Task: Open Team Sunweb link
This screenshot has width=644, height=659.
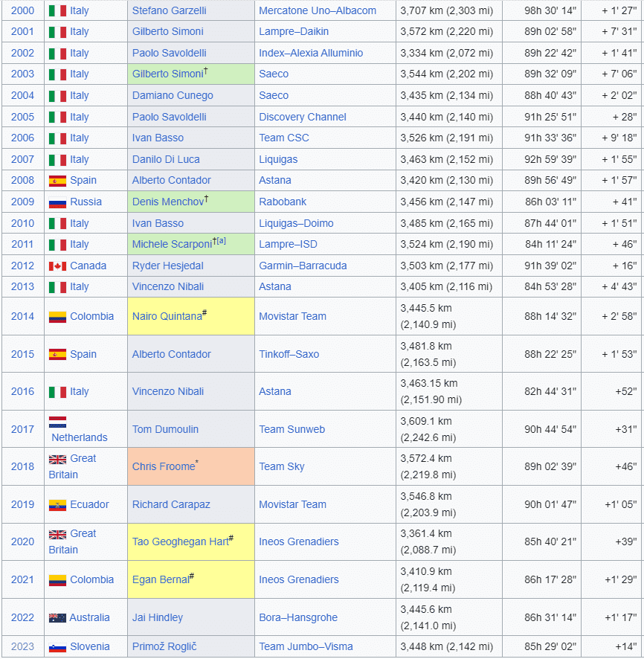Action: coord(292,429)
